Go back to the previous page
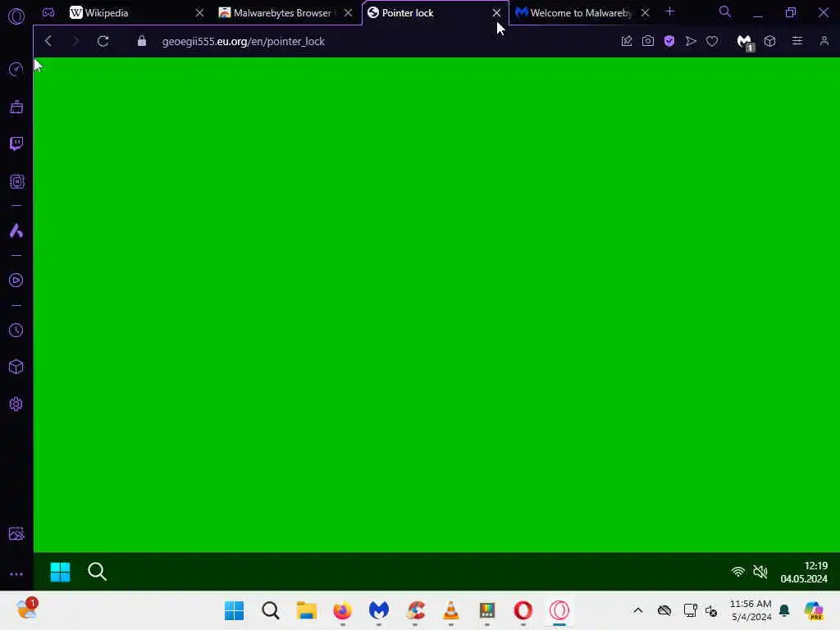 48,41
